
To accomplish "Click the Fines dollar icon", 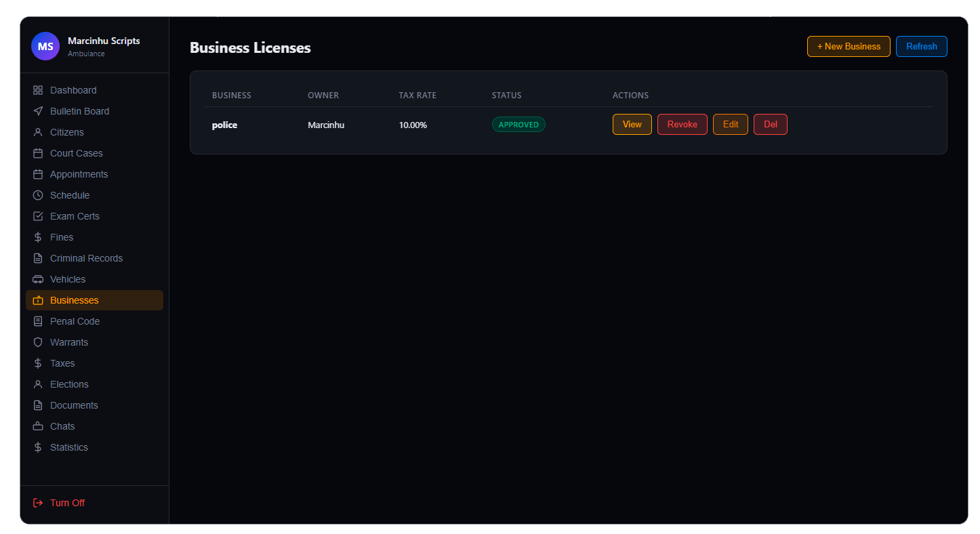I will (38, 237).
